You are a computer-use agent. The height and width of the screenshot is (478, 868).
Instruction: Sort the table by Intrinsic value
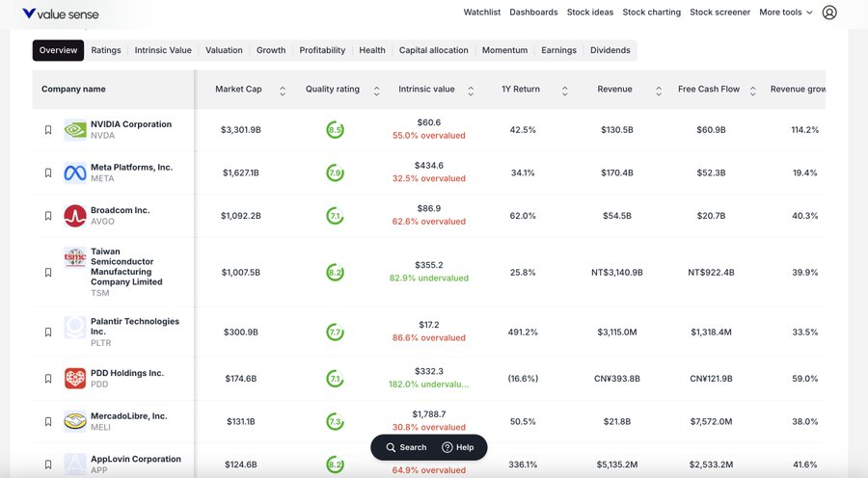[x=471, y=91]
